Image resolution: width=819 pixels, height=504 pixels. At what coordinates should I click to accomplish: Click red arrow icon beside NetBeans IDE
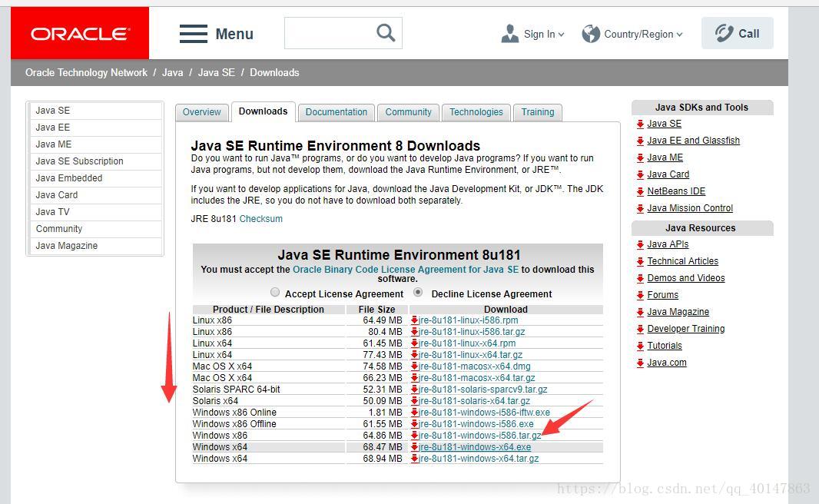(640, 191)
